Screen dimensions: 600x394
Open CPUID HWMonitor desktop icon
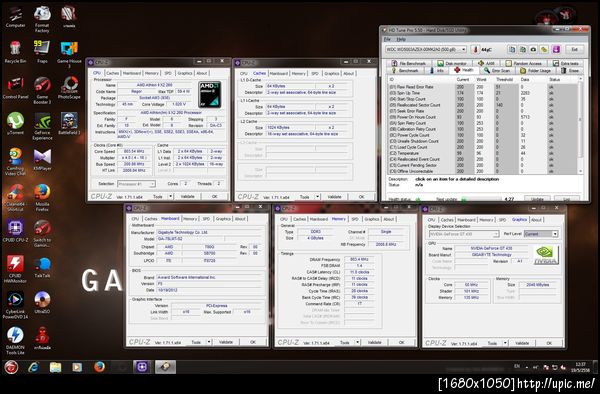[15, 269]
